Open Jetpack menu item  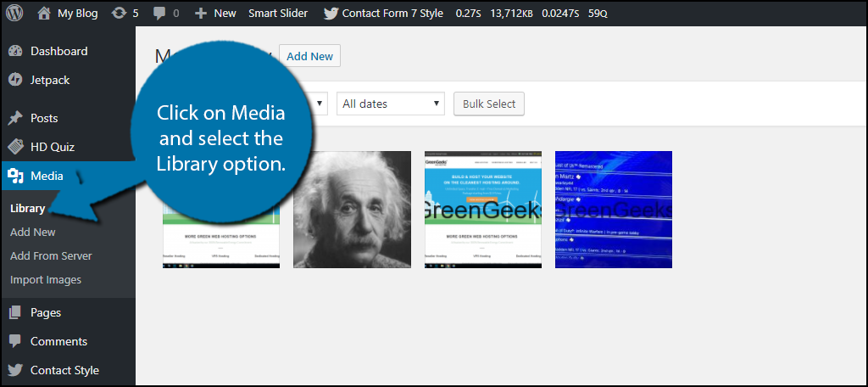coord(50,80)
